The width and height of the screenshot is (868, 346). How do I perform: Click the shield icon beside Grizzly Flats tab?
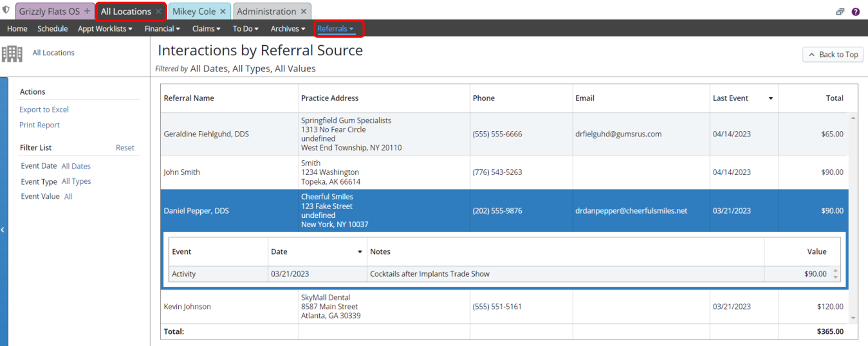coord(6,10)
